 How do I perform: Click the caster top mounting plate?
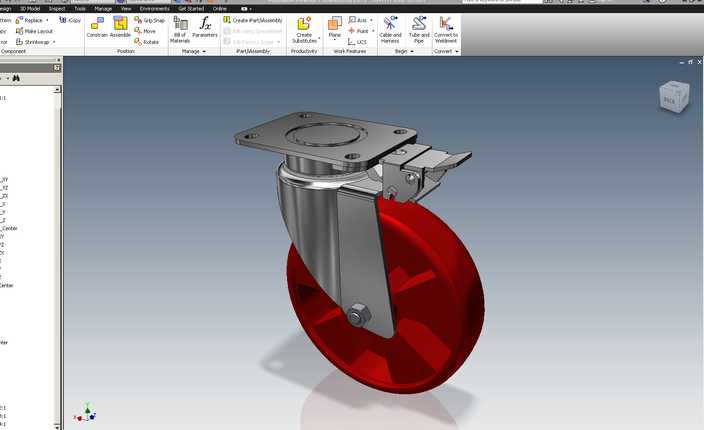[326, 137]
